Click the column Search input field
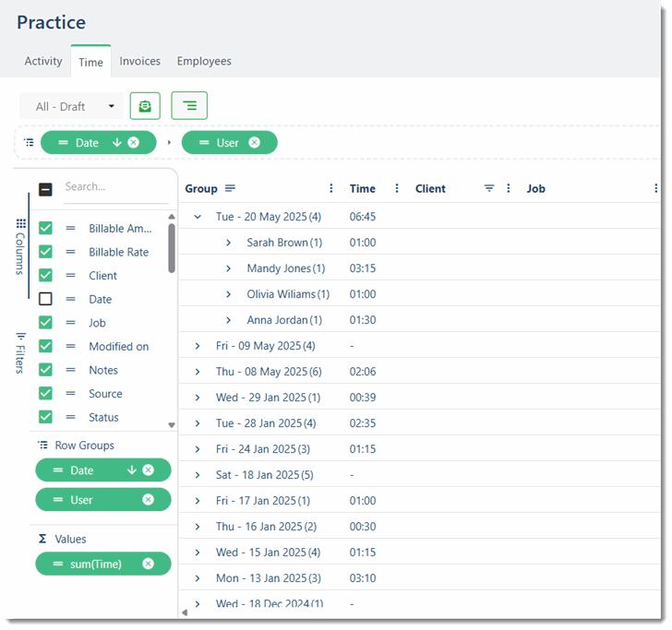This screenshot has width=672, height=630. click(115, 187)
